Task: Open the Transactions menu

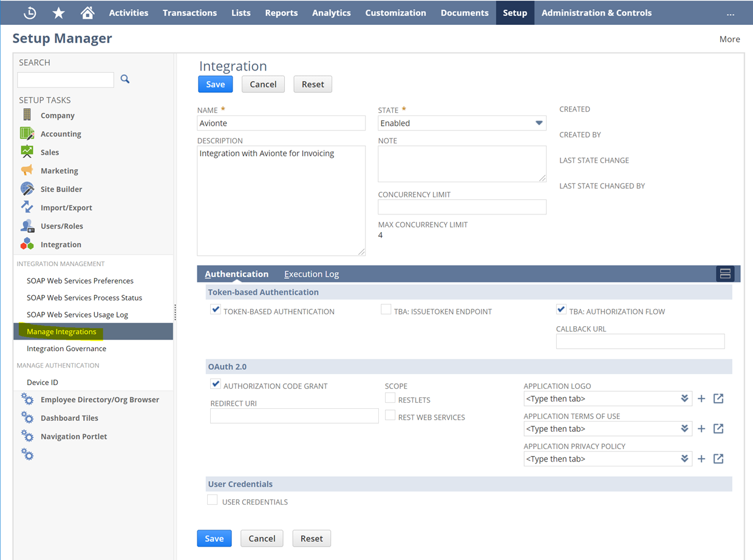Action: pos(189,13)
